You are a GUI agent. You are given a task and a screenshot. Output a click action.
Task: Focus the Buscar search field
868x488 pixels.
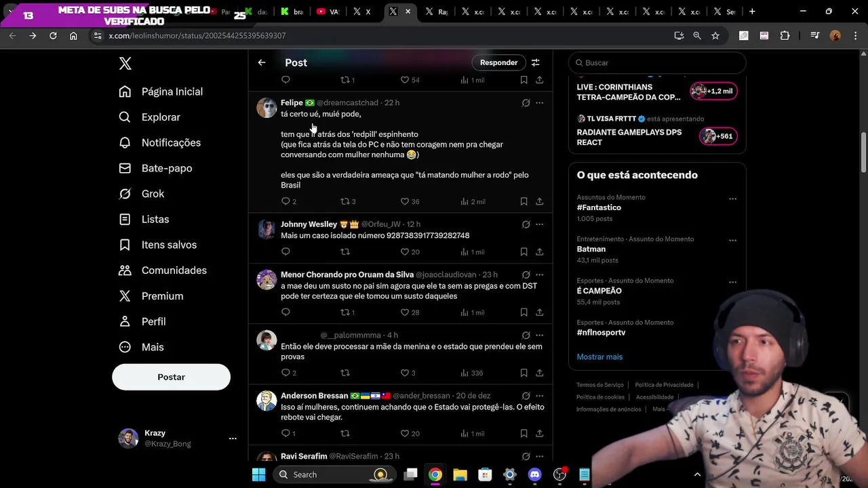(x=657, y=62)
